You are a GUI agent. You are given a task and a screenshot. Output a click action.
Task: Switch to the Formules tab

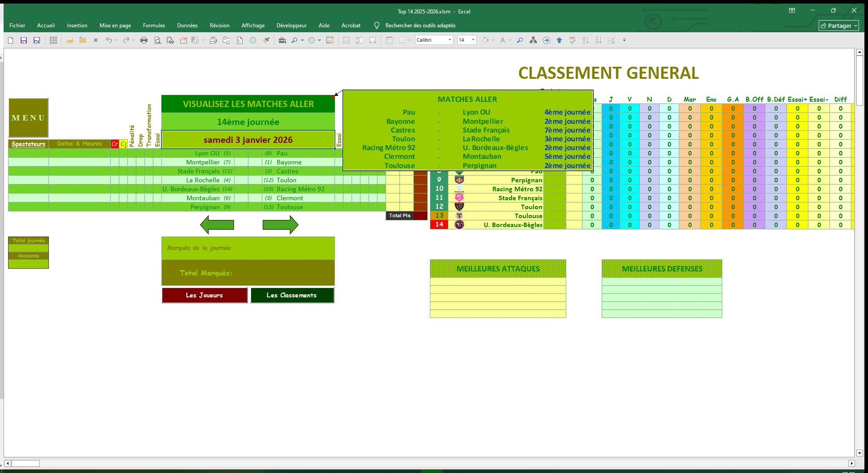tap(154, 26)
